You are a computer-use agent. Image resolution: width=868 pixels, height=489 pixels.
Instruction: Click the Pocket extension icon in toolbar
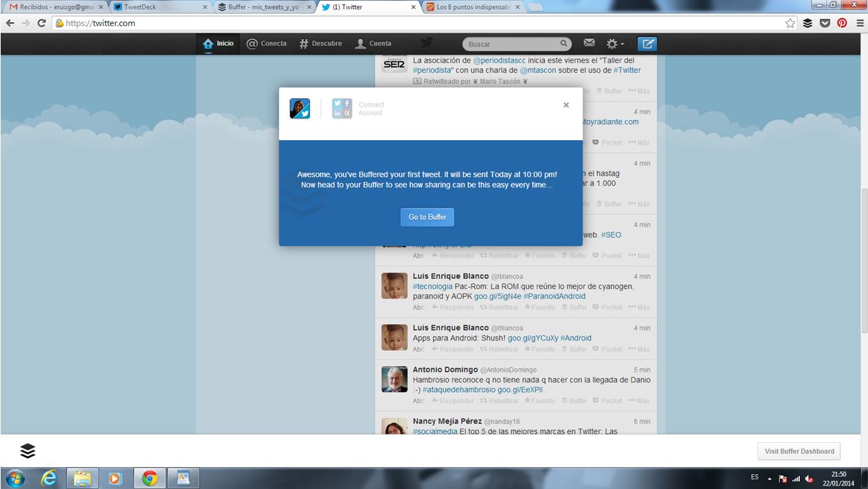pos(825,23)
